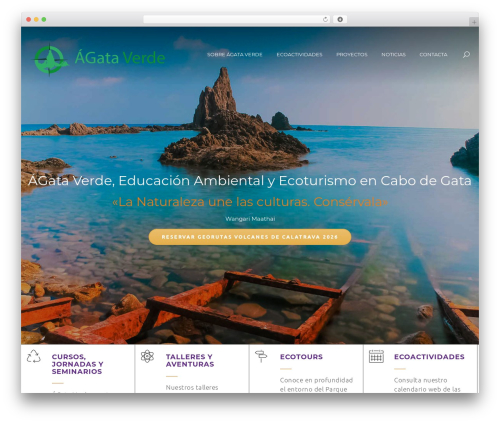Click the Educación Ambiental y Ecoturismo headline

point(250,181)
